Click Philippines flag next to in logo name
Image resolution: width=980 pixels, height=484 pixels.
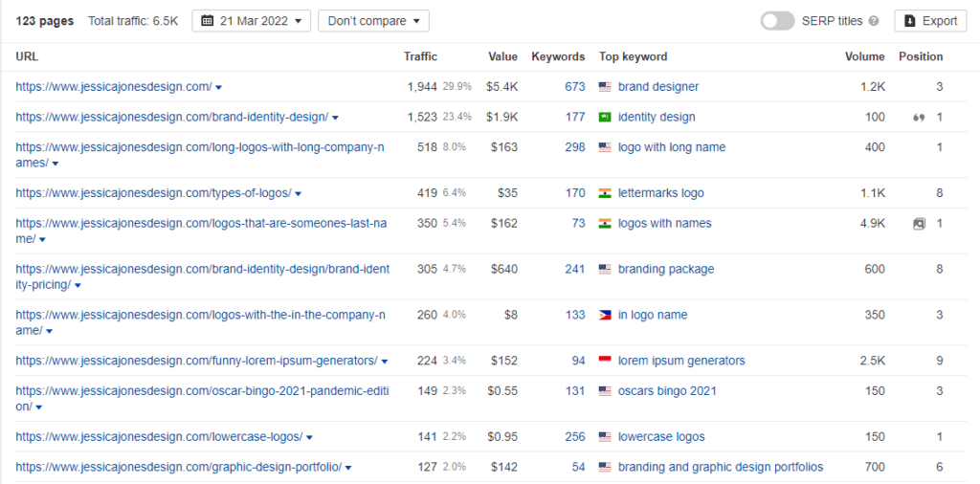[x=605, y=316]
